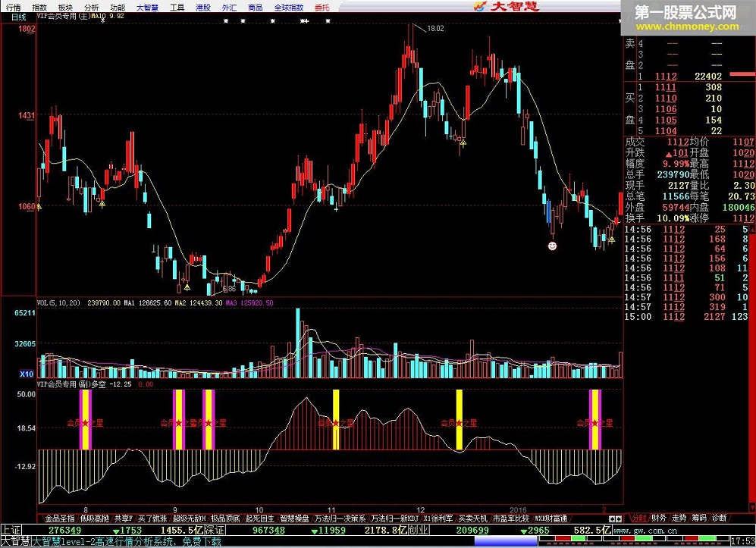Click the 外盘 59744 value
Screen dimensions: 756x548
coord(676,207)
